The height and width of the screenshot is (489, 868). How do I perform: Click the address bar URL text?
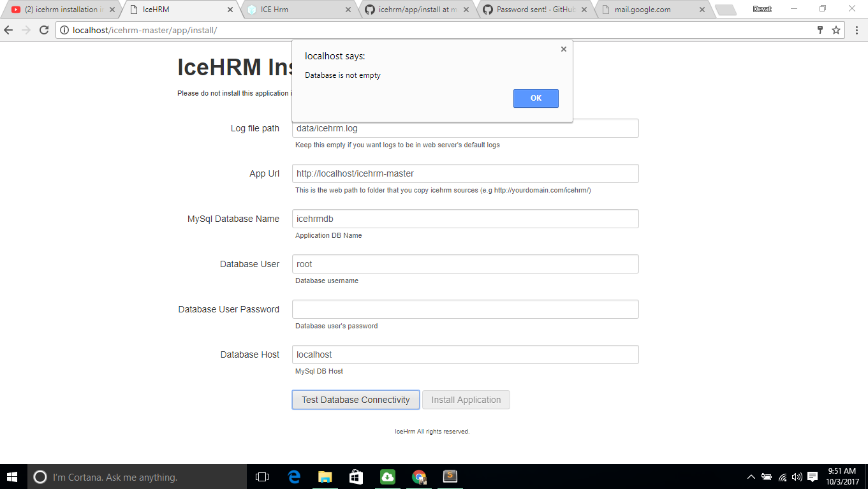click(x=145, y=30)
